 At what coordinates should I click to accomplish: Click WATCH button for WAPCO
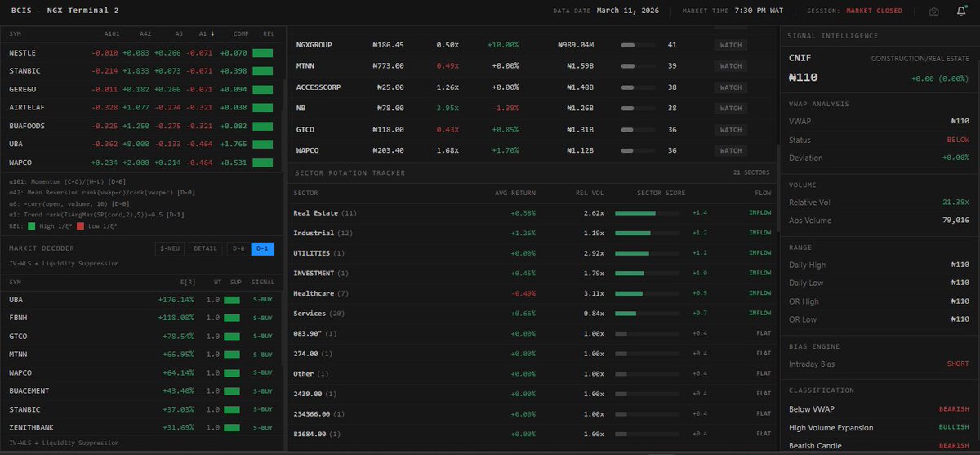(x=731, y=150)
